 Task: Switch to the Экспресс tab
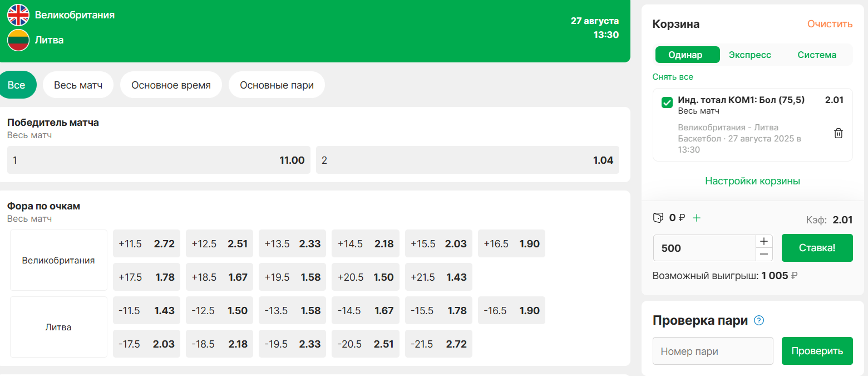[750, 55]
